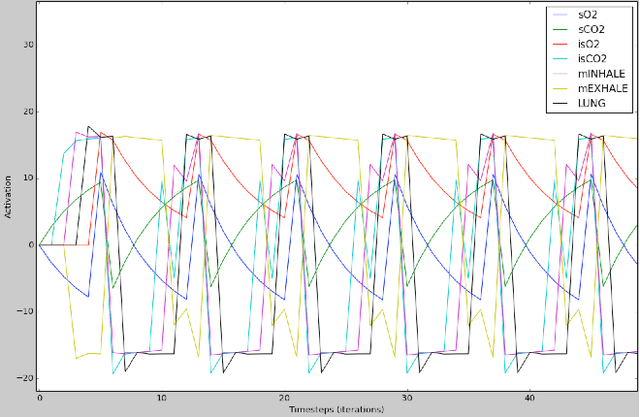Image resolution: width=640 pixels, height=417 pixels.
Task: Select the yellow line sample beside mEXHALE
Action: pos(559,87)
